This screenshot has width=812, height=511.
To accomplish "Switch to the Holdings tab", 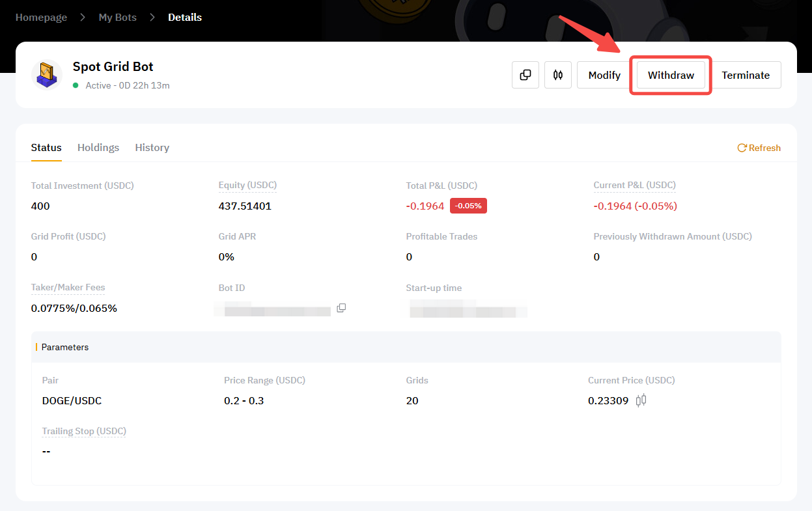I will 98,148.
